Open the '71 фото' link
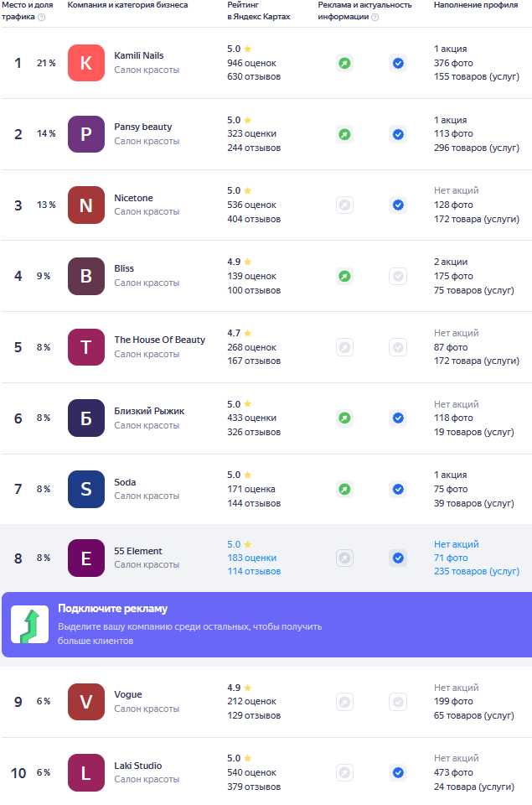Screen dimensions: 532x805 (451, 558)
